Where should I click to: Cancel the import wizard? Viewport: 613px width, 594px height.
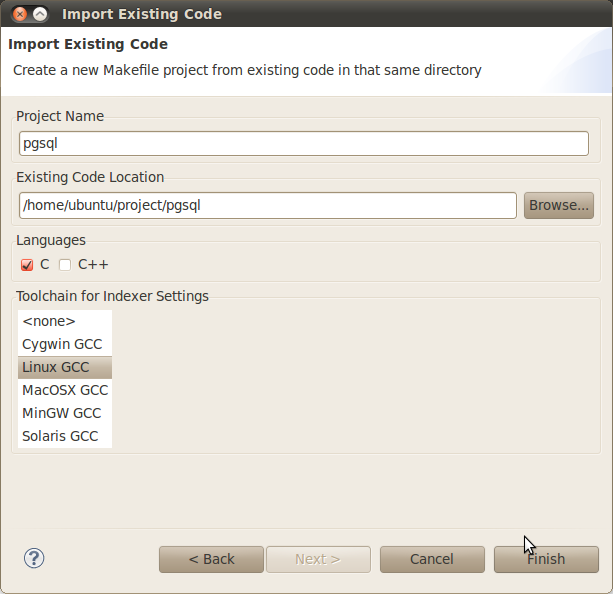(x=432, y=559)
